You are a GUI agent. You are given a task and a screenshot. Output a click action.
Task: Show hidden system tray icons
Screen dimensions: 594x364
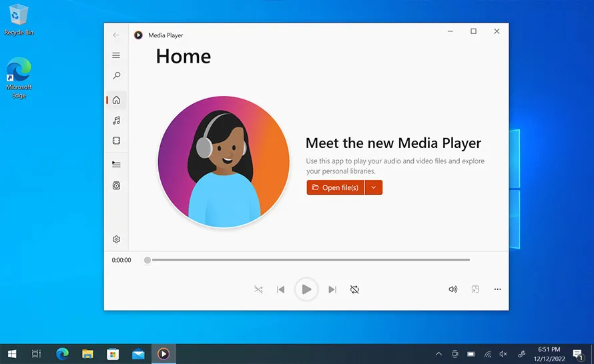click(x=438, y=354)
